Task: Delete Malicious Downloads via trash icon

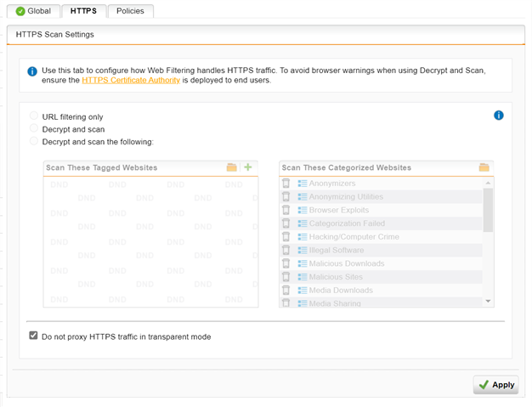Action: 286,263
